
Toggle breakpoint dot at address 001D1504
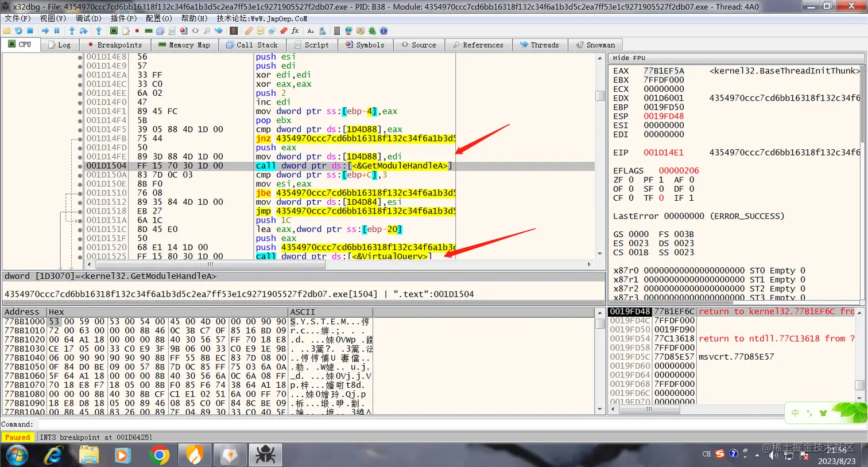tap(80, 166)
